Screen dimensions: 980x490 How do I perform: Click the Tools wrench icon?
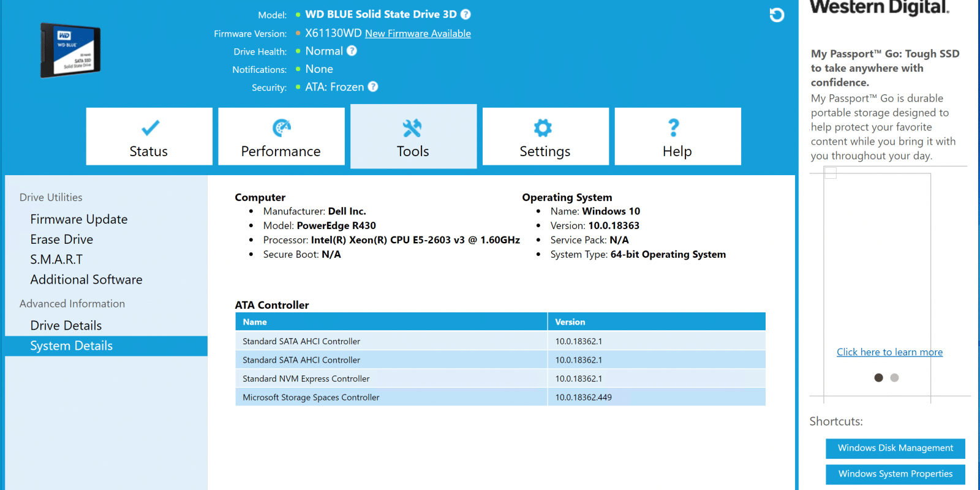(x=412, y=127)
